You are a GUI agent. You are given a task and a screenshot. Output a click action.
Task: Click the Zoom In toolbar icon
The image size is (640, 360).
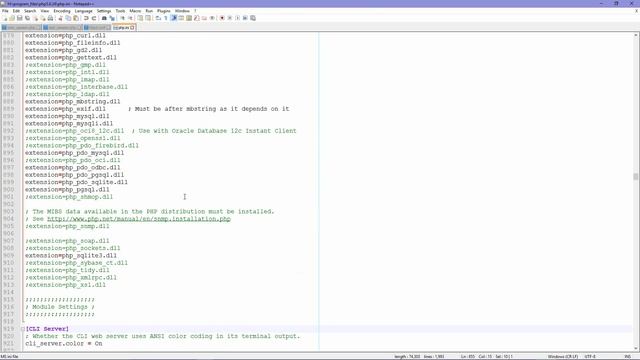pos(122,18)
